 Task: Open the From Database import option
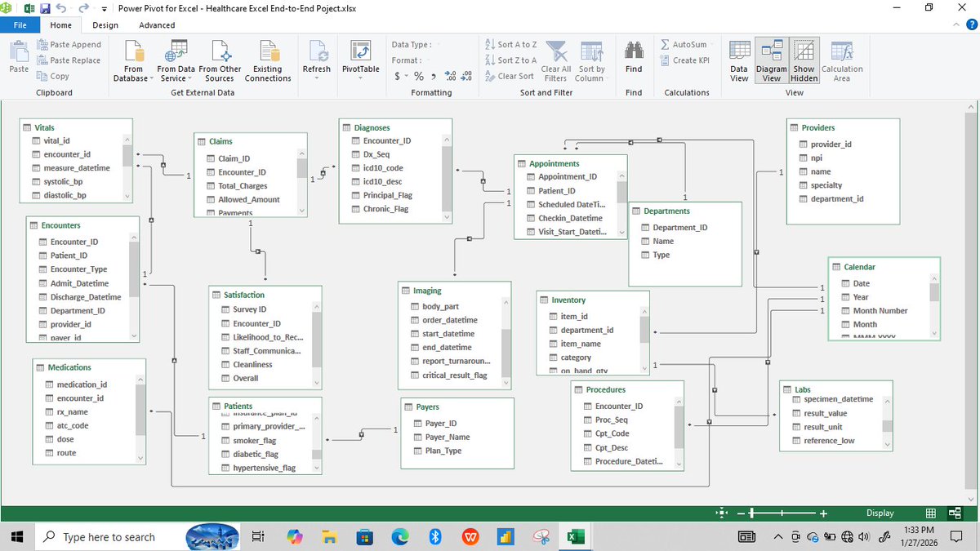click(133, 61)
